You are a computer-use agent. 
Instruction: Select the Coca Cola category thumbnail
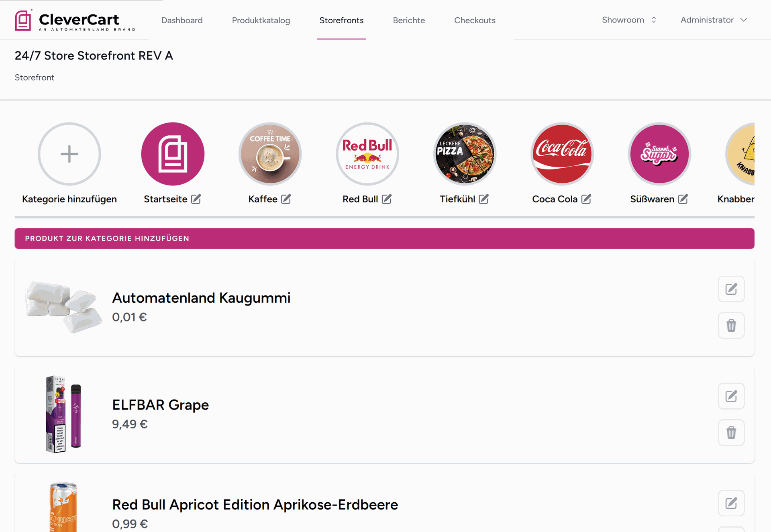coord(562,154)
